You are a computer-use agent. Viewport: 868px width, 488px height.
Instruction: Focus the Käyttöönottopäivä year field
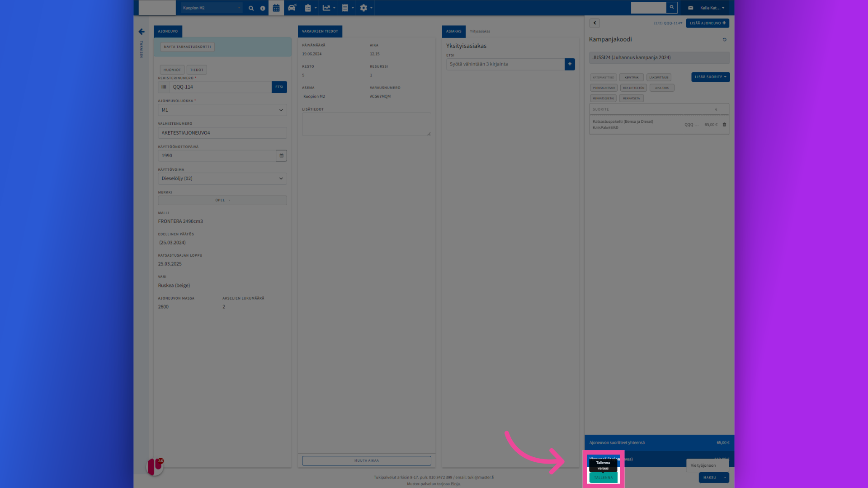coord(217,156)
